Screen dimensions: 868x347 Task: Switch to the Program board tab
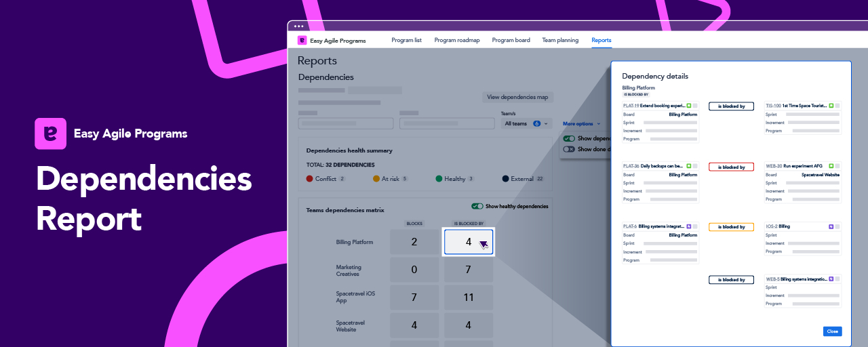point(511,40)
